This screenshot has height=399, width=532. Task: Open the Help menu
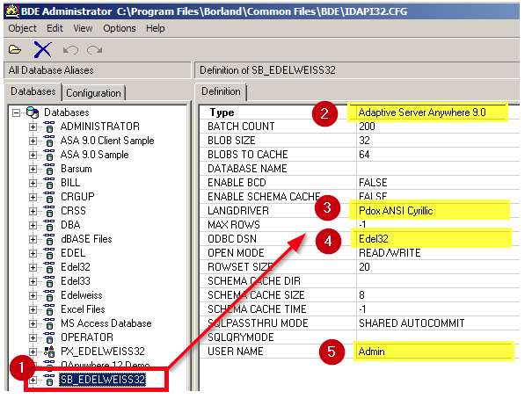pyautogui.click(x=156, y=28)
